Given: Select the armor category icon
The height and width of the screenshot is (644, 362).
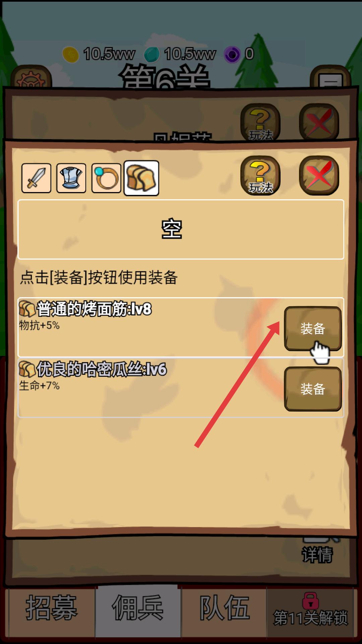Looking at the screenshot, I should click(x=71, y=178).
